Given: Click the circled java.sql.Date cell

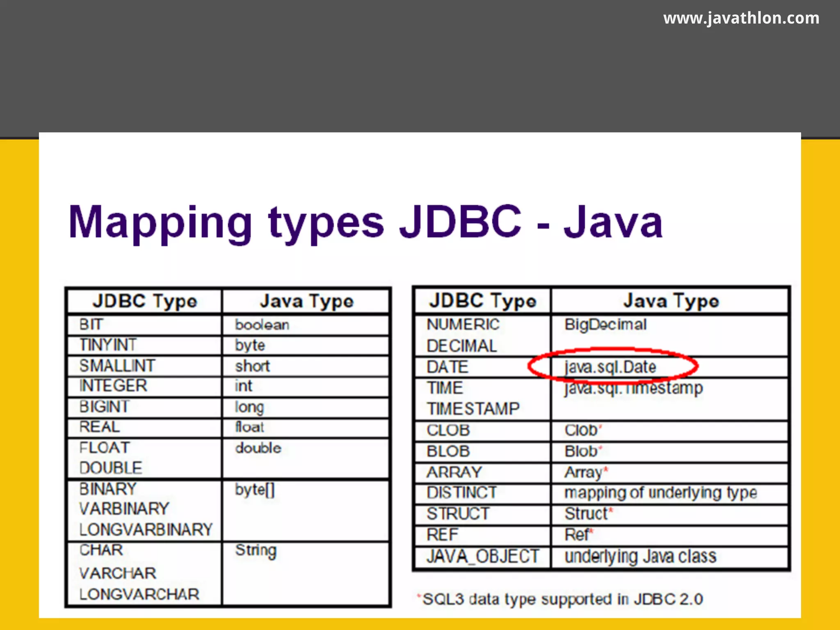Looking at the screenshot, I should coord(610,367).
